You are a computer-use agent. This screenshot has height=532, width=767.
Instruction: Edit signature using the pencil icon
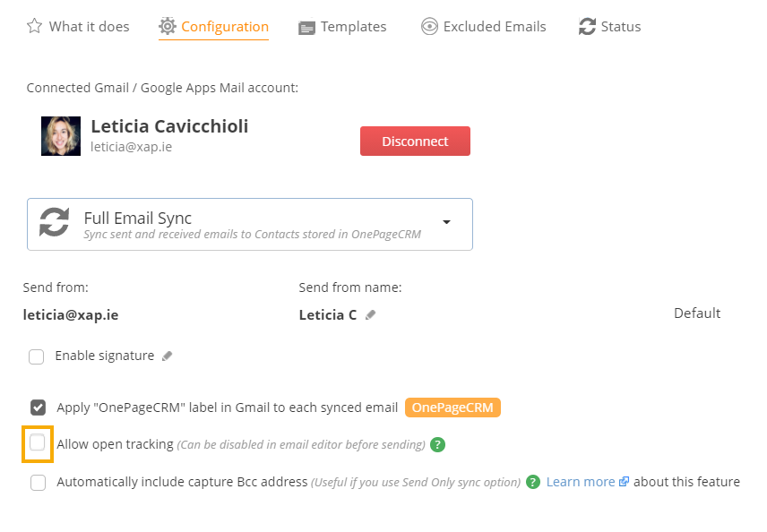tap(168, 356)
